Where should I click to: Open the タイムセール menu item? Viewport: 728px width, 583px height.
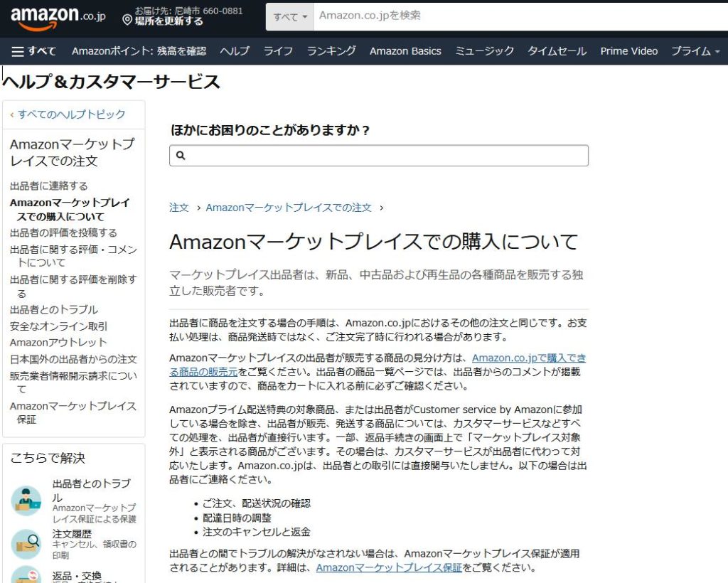pos(557,50)
